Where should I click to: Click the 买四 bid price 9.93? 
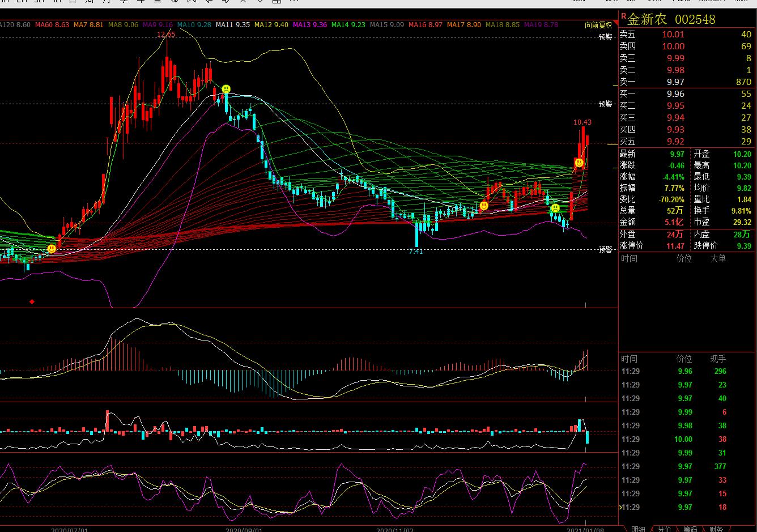[675, 130]
